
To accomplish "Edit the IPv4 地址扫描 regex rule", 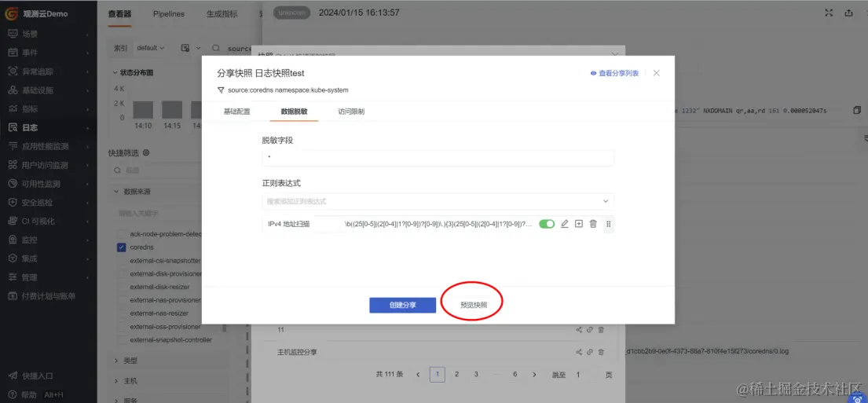I will (565, 224).
